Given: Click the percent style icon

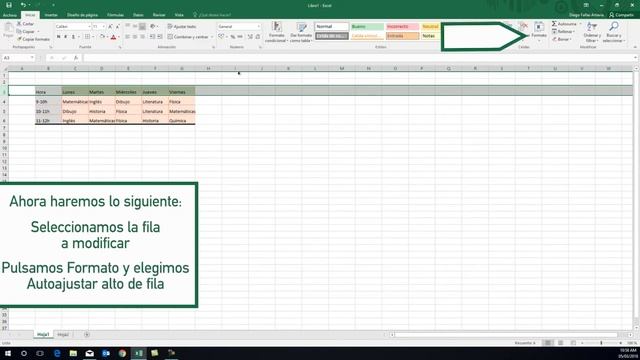Looking at the screenshot, I should click(x=233, y=37).
